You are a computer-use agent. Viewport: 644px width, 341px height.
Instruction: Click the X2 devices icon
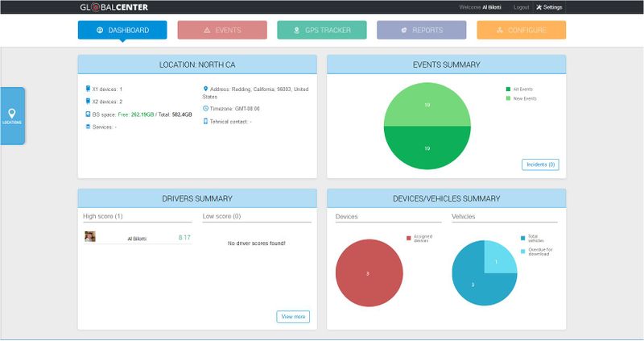coord(88,102)
